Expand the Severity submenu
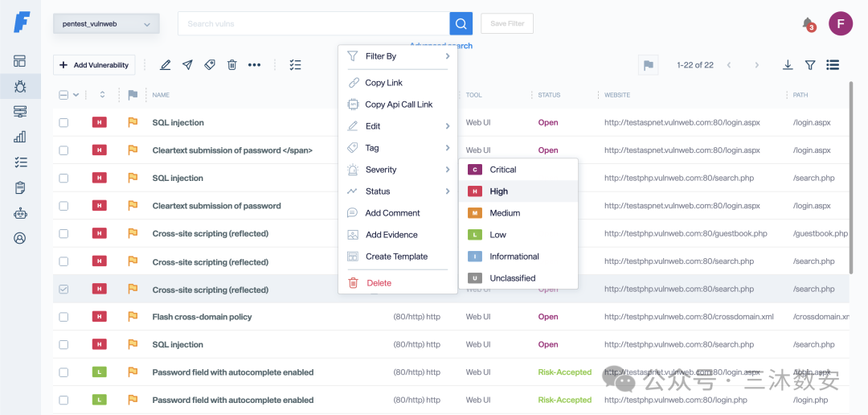Image resolution: width=868 pixels, height=415 pixels. tap(398, 169)
